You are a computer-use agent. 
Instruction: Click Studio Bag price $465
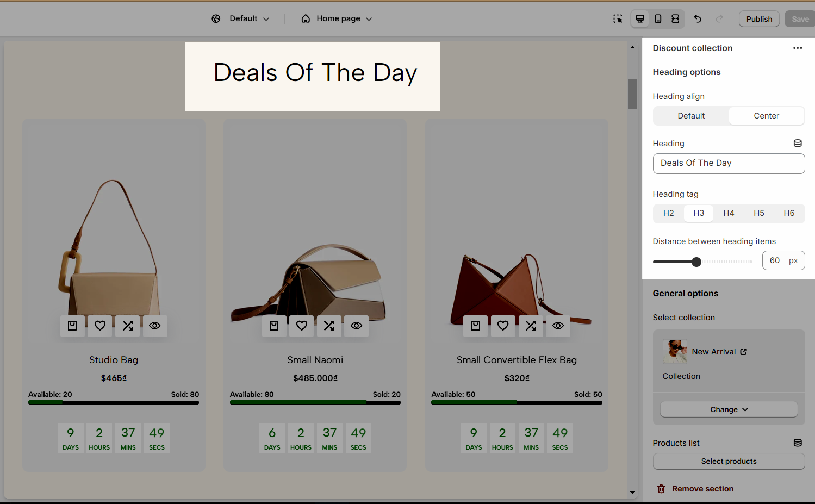[x=114, y=378]
